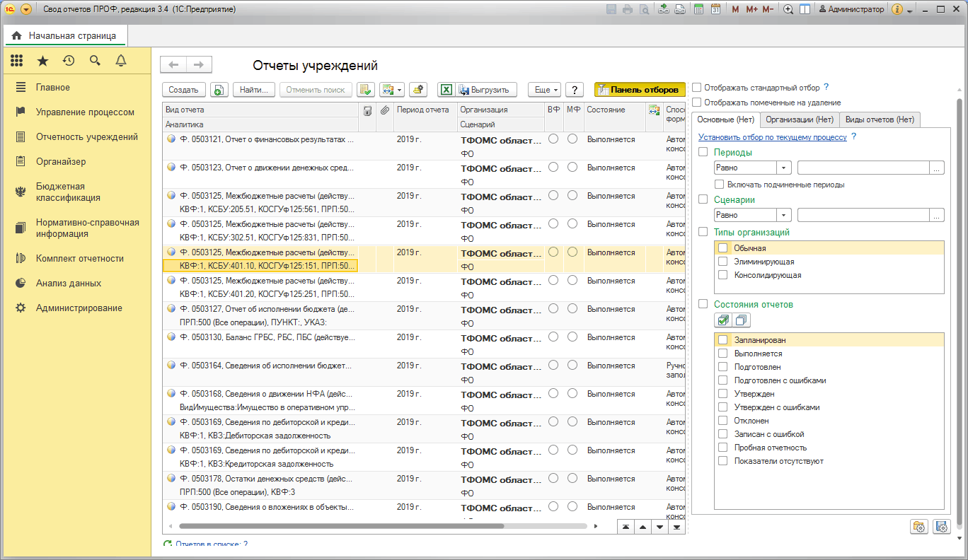Image resolution: width=968 pixels, height=560 pixels.
Task: Jump to the list start arrow button
Action: [626, 527]
